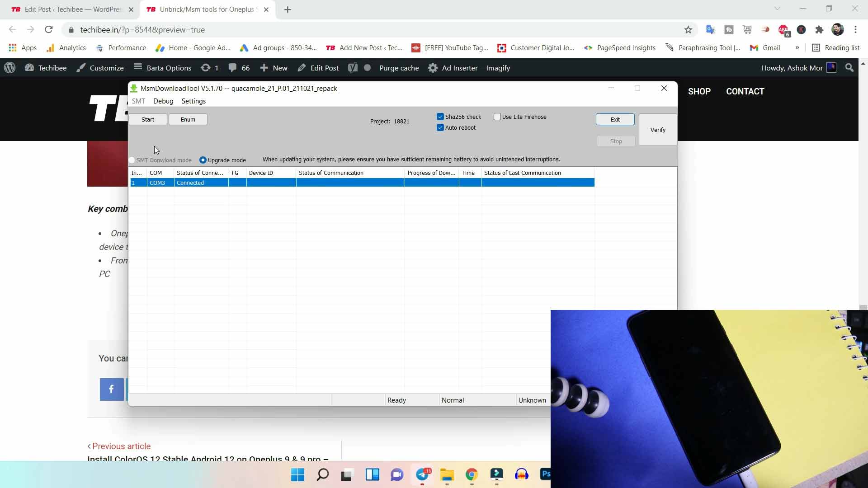Click Purge cache in admin bar

tap(399, 68)
